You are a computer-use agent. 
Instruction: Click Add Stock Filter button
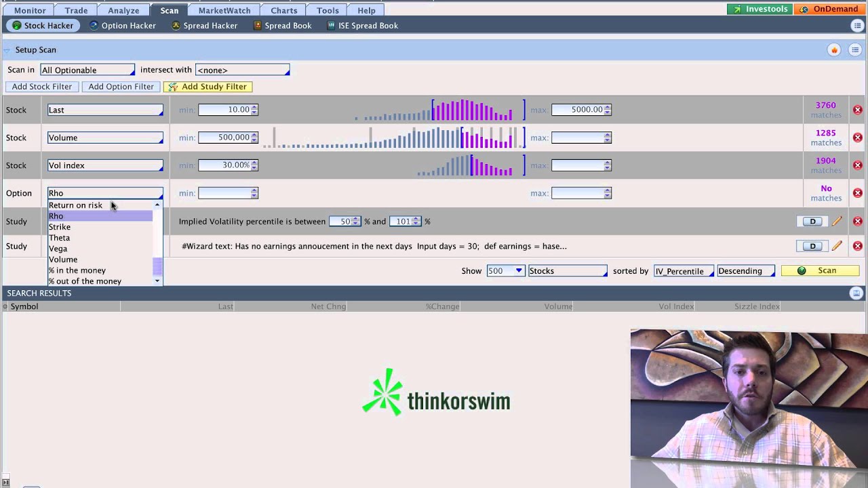41,87
